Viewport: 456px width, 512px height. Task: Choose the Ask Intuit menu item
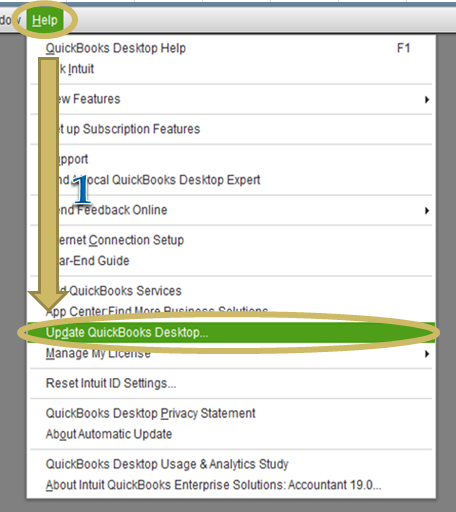231,69
